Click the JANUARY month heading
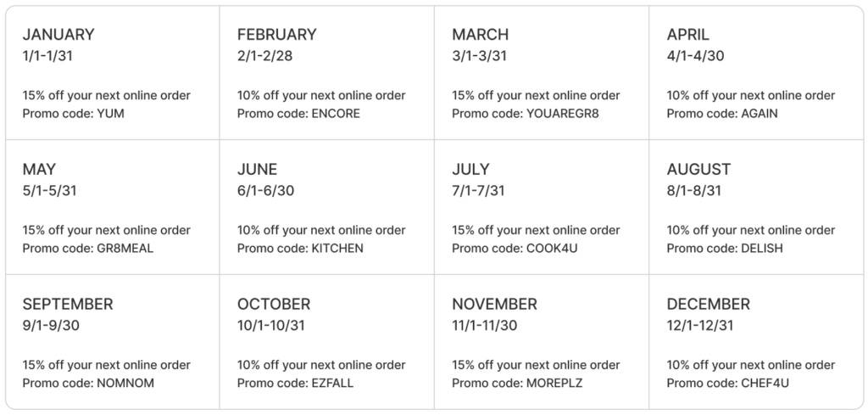This screenshot has width=868, height=415. point(58,35)
